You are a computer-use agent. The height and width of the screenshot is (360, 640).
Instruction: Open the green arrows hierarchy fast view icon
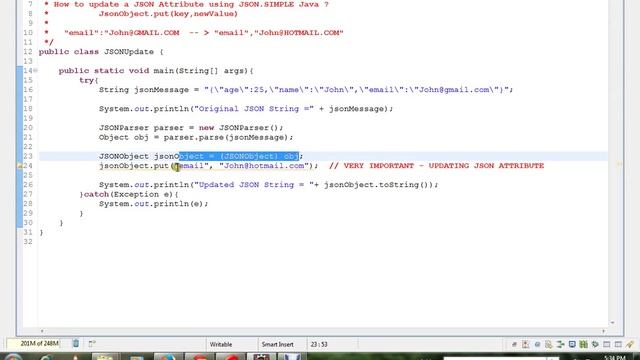pos(560,344)
